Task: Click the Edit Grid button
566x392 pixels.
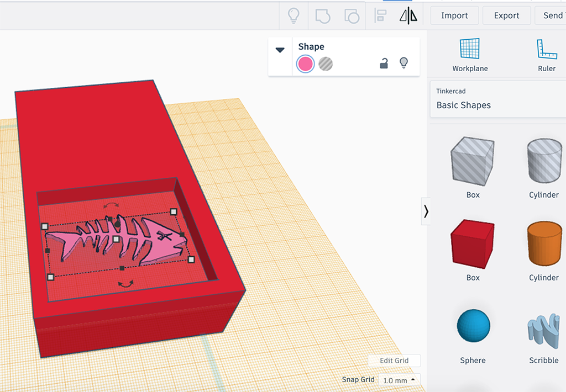Action: point(394,361)
